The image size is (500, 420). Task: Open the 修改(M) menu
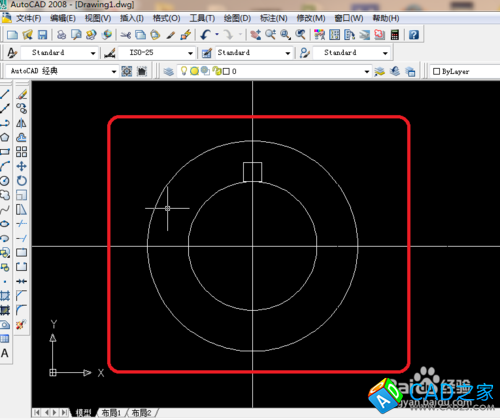click(311, 18)
